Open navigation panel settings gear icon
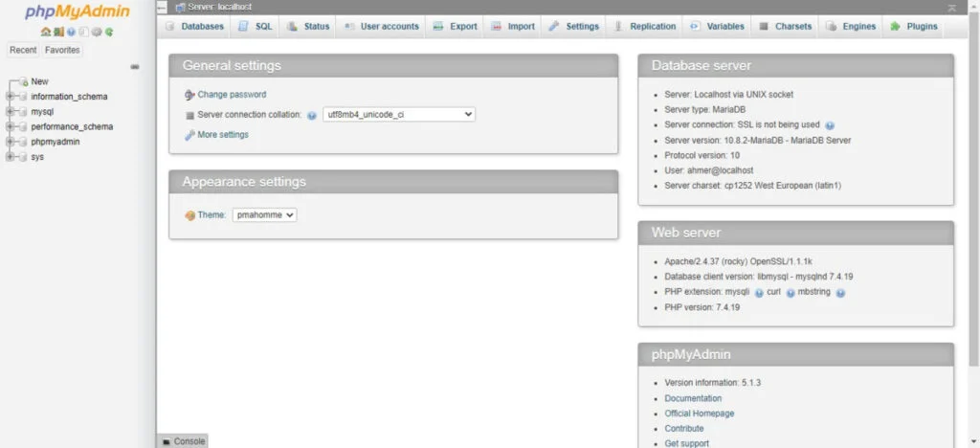The height and width of the screenshot is (448, 980). tap(97, 32)
